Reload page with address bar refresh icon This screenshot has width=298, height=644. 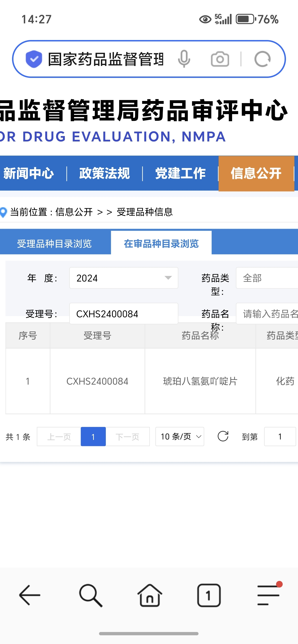point(262,59)
